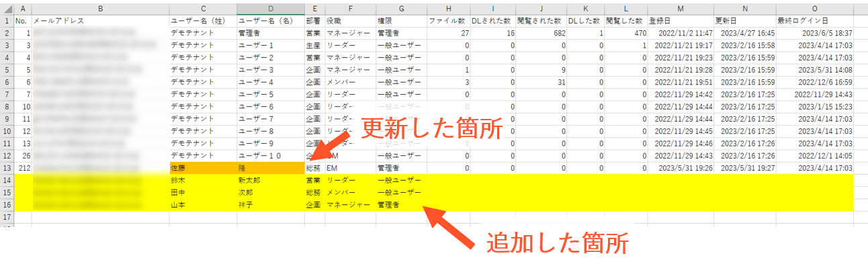
Task: Select row header 13
Action: (7, 168)
